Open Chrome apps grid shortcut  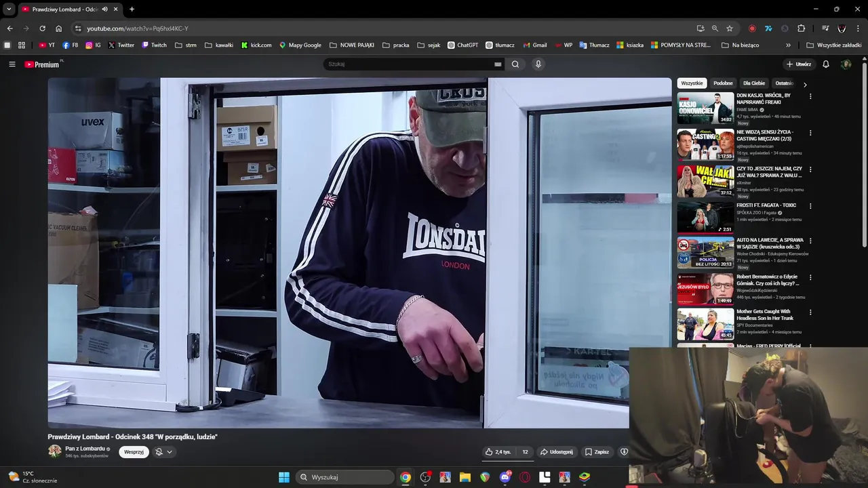coord(22,45)
